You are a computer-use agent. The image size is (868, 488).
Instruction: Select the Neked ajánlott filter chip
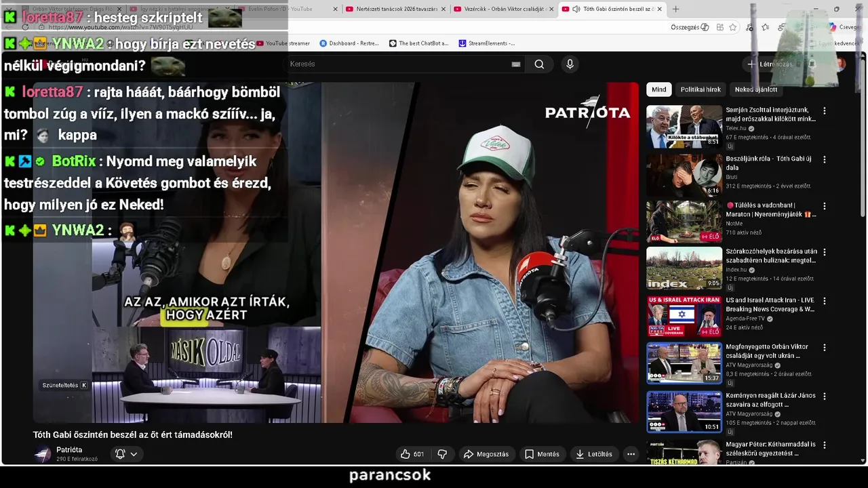756,89
